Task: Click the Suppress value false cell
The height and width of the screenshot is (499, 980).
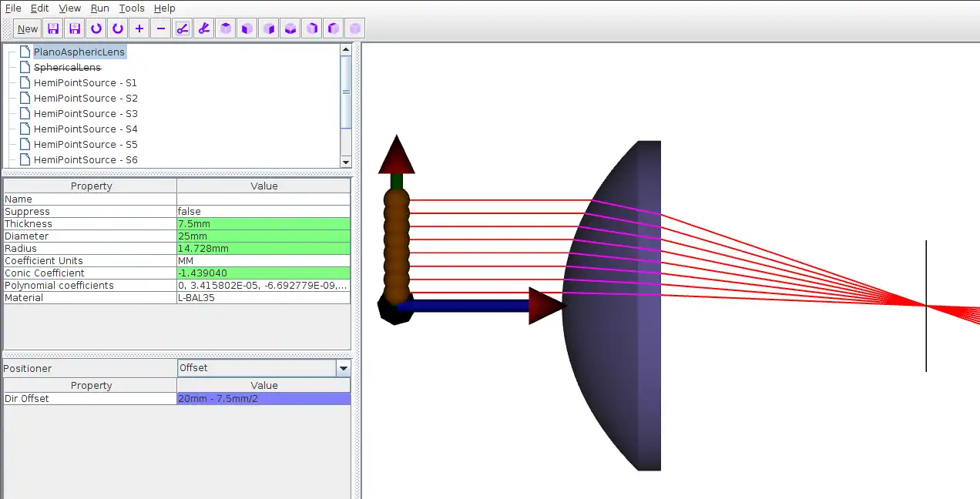Action: point(263,212)
